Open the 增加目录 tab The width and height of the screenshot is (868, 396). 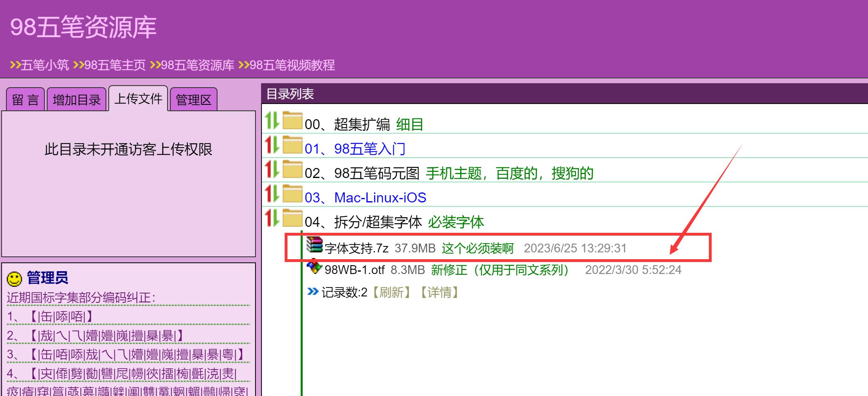pyautogui.click(x=77, y=100)
